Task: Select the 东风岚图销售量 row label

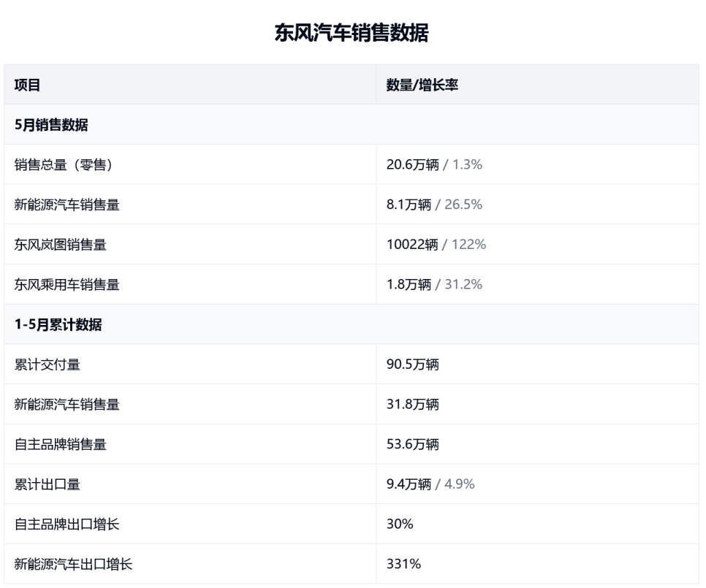Action: 61,245
